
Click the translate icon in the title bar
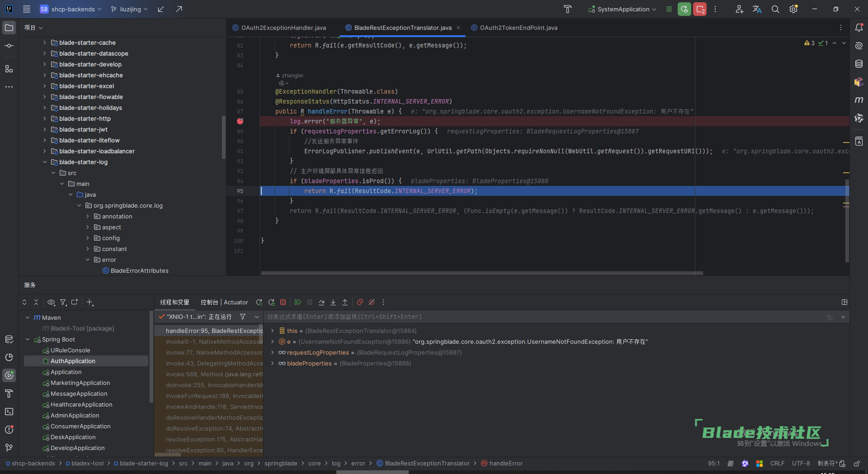pyautogui.click(x=757, y=9)
